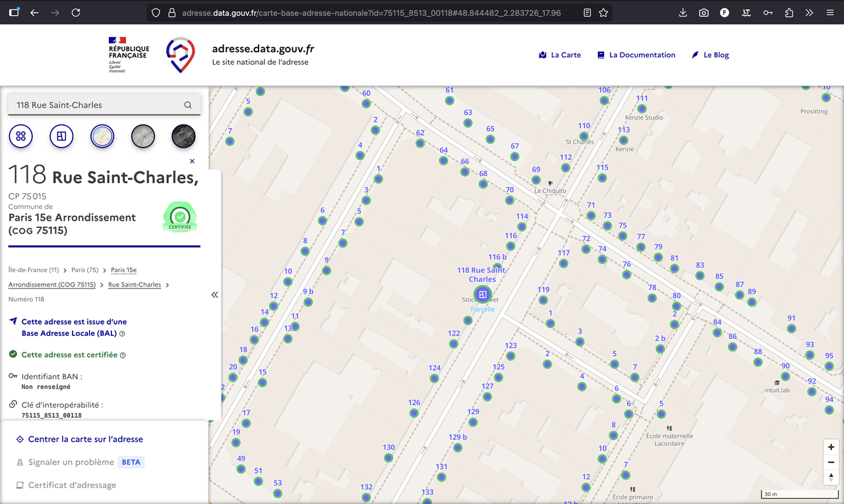Follow the Rue Saint-Charles breadcrumb link
The height and width of the screenshot is (504, 844).
(135, 285)
